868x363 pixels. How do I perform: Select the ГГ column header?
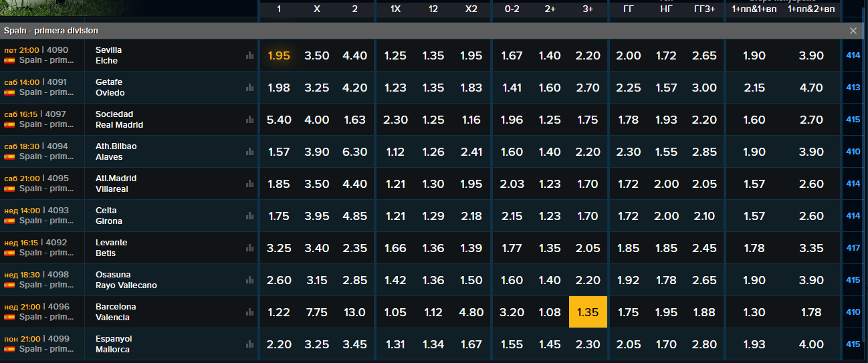(x=629, y=9)
